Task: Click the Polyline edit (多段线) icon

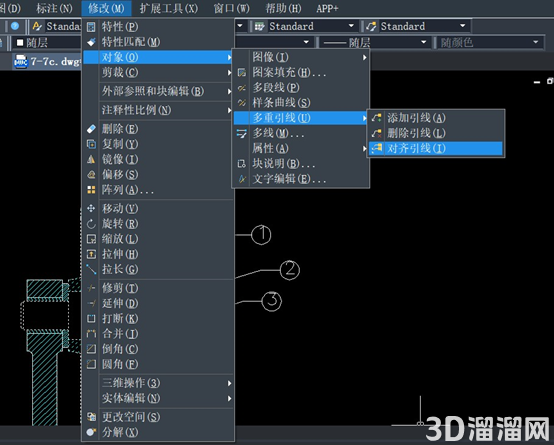Action: pos(242,88)
